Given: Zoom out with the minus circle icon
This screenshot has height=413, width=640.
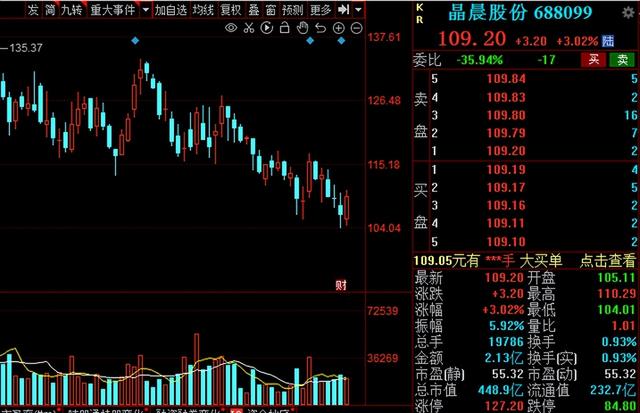Looking at the screenshot, I should click(x=356, y=28).
